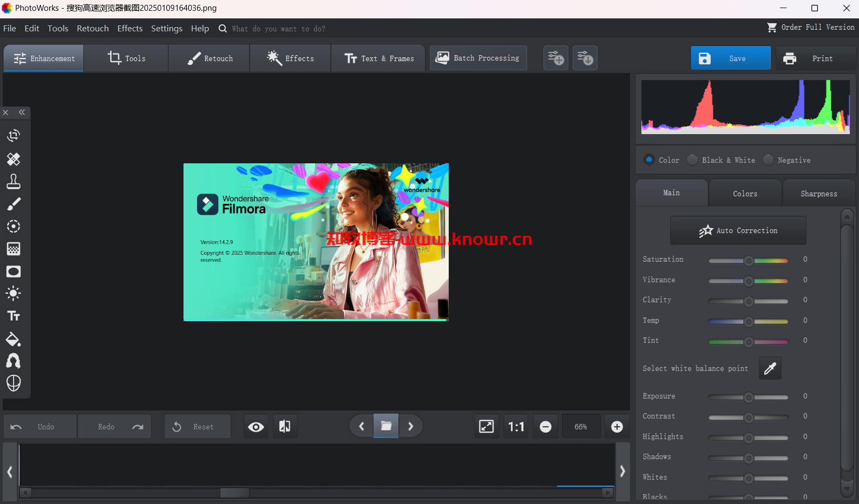
Task: Click the Auto Correction button
Action: click(x=738, y=230)
